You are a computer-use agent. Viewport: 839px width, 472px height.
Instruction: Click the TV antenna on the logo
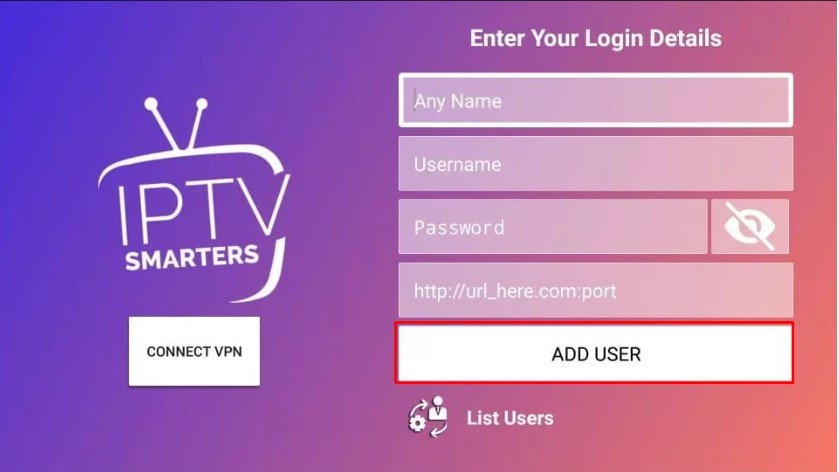(x=176, y=123)
